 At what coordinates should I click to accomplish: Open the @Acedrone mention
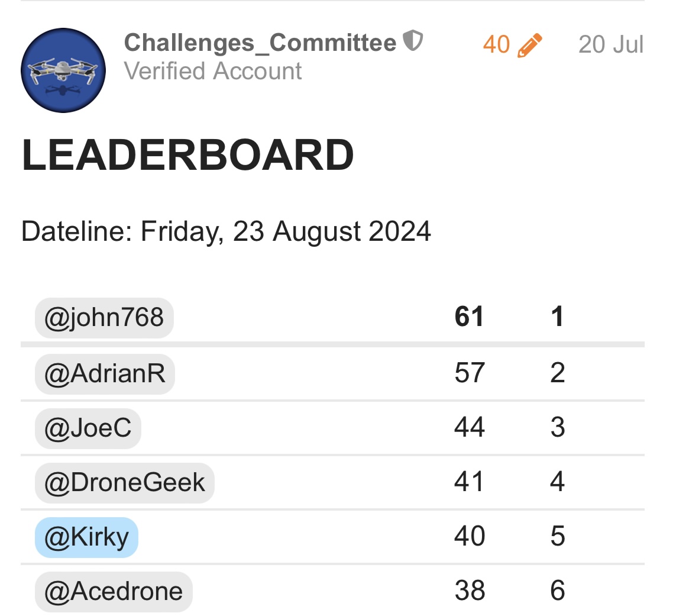114,592
